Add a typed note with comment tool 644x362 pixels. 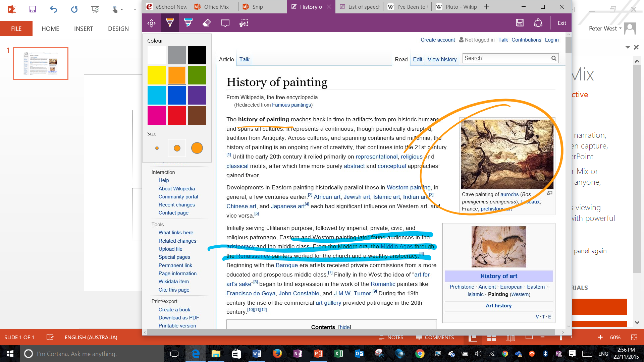(225, 23)
